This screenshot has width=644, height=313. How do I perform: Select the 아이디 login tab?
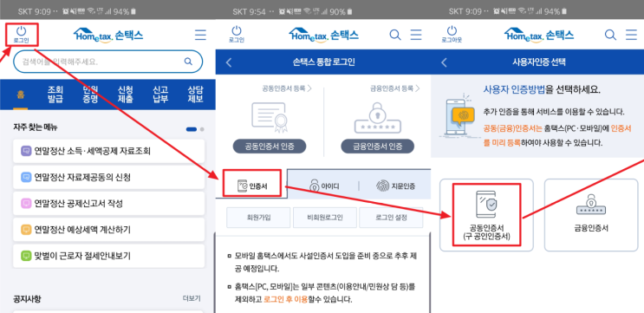click(x=323, y=186)
